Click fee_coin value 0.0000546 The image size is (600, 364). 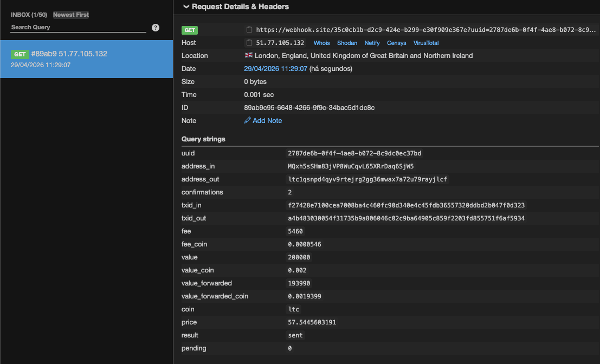[x=304, y=244]
